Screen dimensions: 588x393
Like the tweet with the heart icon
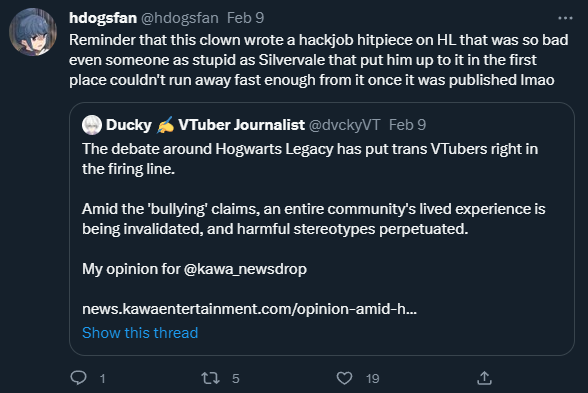344,378
